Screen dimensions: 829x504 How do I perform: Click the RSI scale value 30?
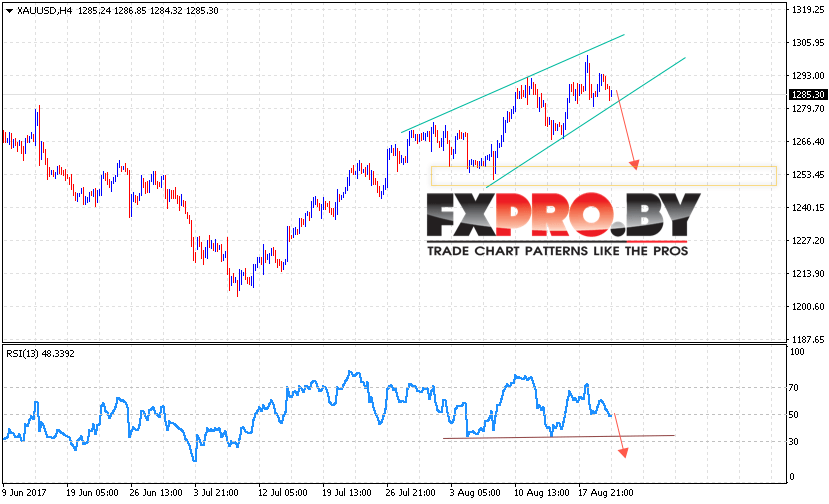pos(793,442)
